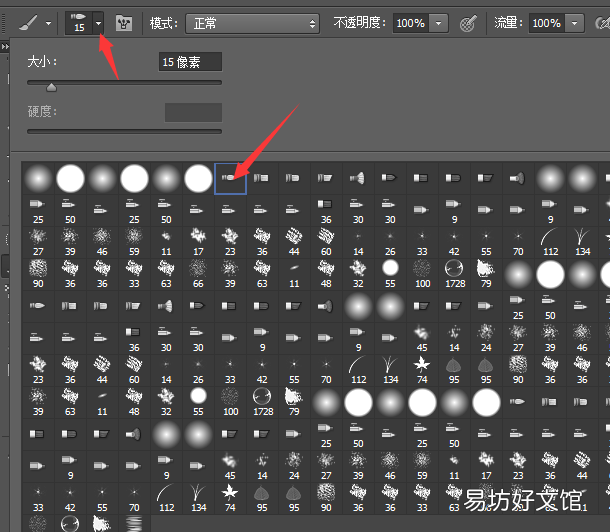Click the 硬度 hardness slider track

[124, 131]
